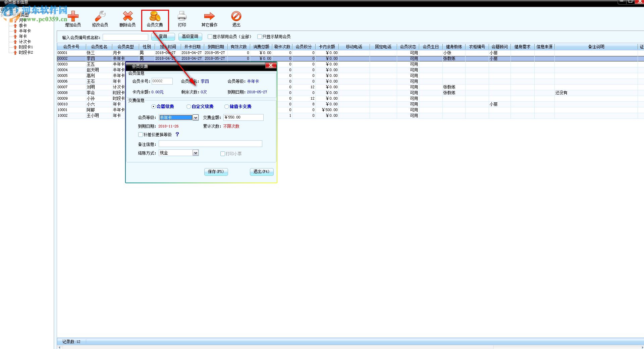Open the help question mark beside 补差价更换等级
The height and width of the screenshot is (349, 644).
tap(177, 134)
